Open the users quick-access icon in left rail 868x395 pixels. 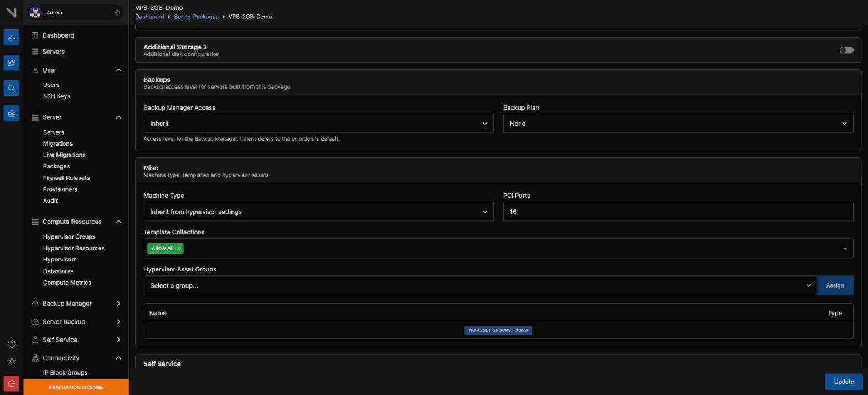point(12,37)
